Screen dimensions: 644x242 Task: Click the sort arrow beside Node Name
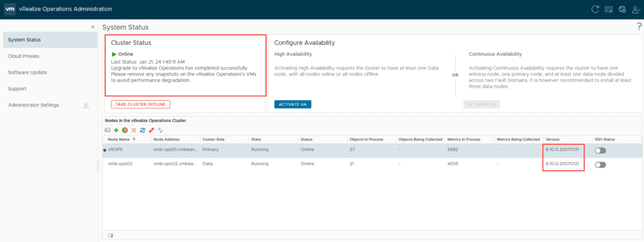(134, 139)
